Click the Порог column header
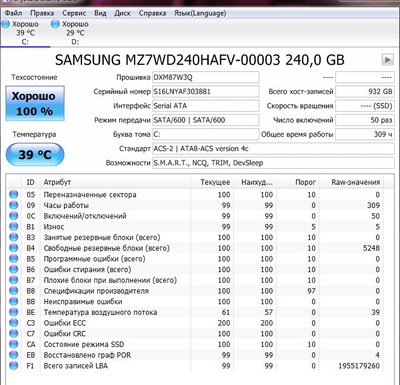This screenshot has width=400, height=385. (x=298, y=182)
